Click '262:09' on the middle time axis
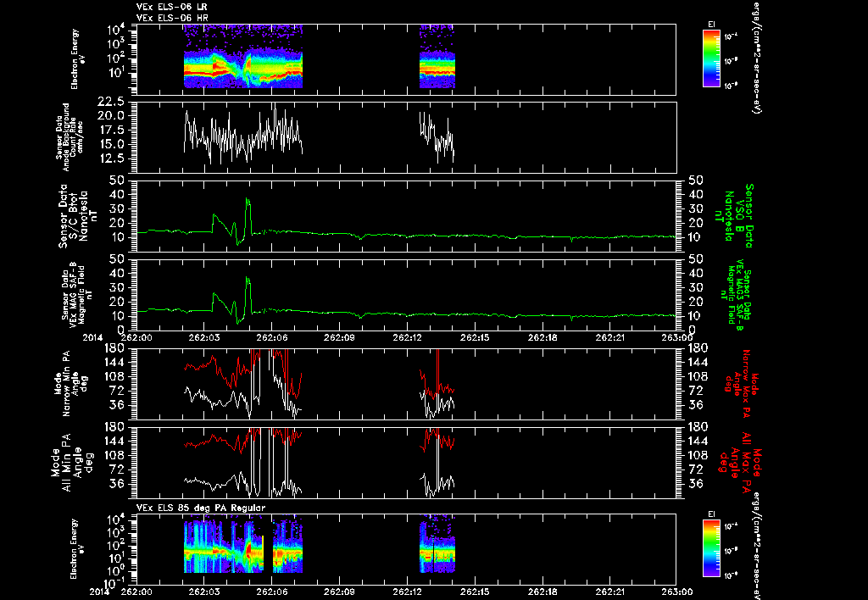This screenshot has width=868, height=600. [339, 338]
